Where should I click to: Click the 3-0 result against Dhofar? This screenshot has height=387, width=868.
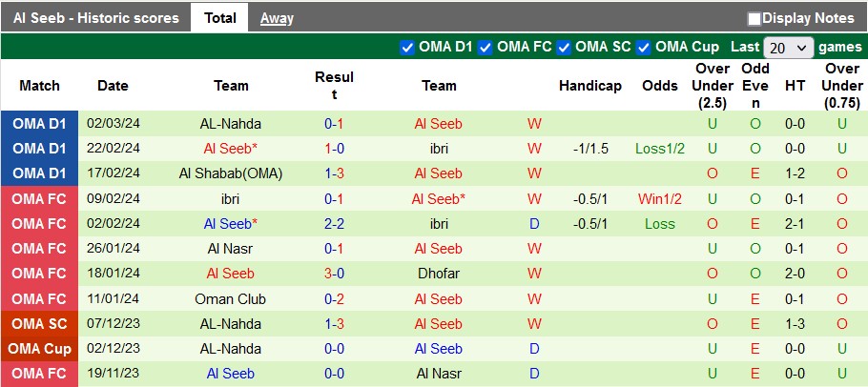click(334, 274)
